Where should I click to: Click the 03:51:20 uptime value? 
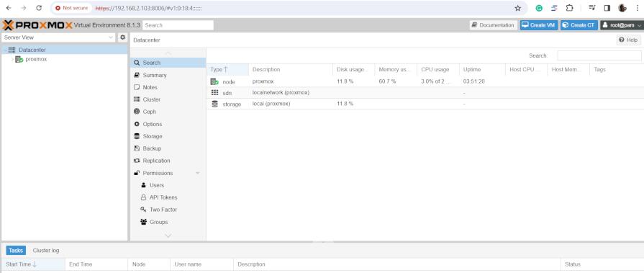(474, 81)
